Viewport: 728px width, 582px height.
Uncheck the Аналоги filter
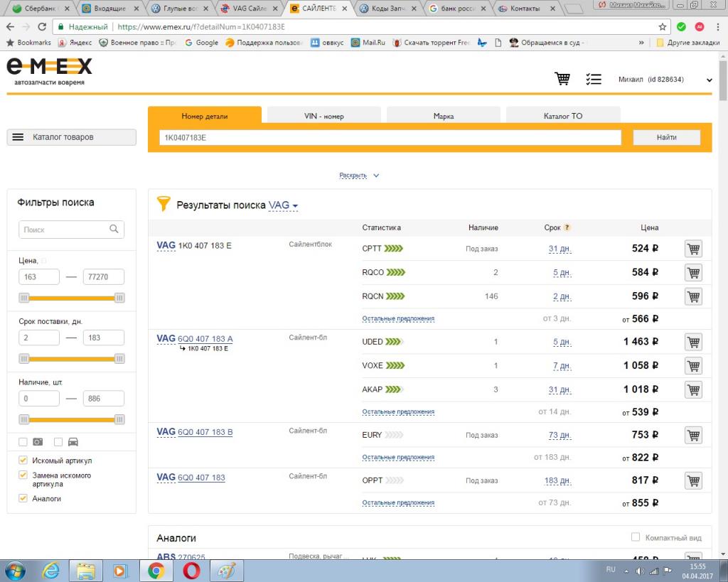tap(23, 498)
